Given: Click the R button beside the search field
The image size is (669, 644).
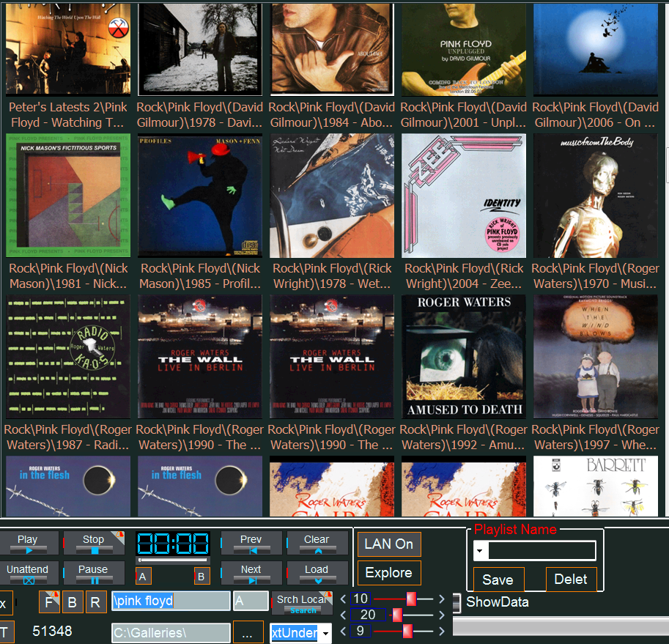Looking at the screenshot, I should click(x=95, y=602).
